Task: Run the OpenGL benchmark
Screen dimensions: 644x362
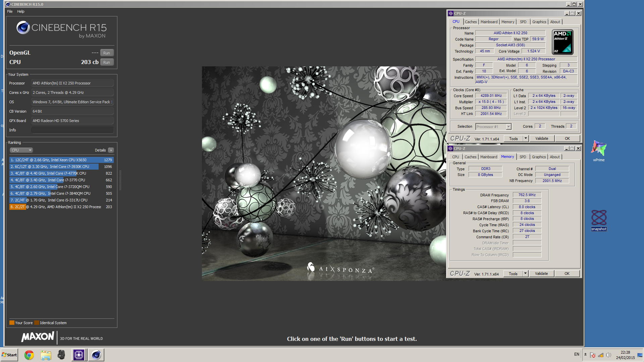Action: click(x=107, y=53)
